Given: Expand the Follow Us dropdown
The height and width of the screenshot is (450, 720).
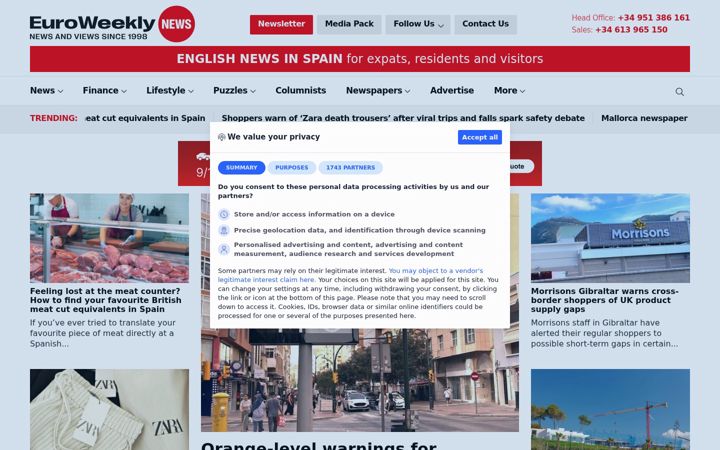Looking at the screenshot, I should [x=418, y=24].
